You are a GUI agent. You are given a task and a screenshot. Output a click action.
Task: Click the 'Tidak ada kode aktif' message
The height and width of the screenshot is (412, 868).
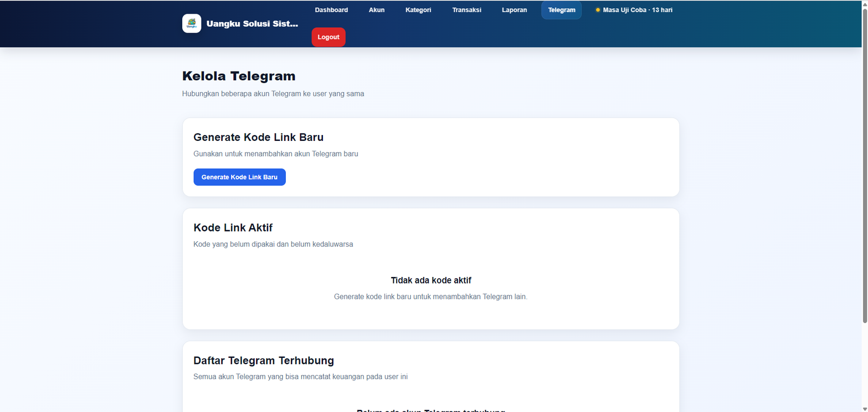coord(431,280)
